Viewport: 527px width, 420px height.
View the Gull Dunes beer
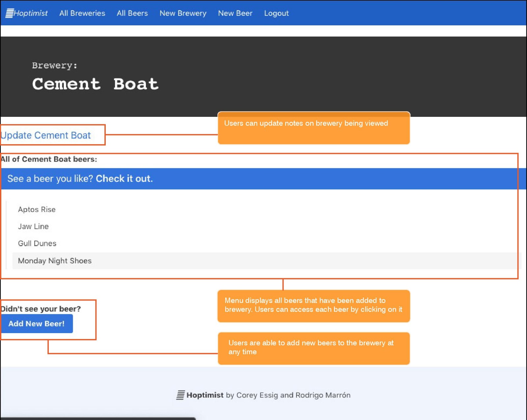pos(37,243)
